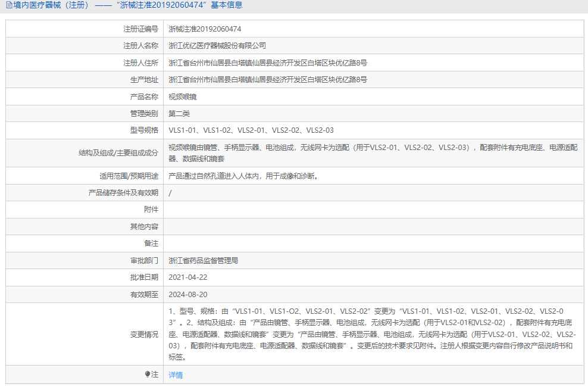This screenshot has height=387, width=588.
Task: Click the document icon before the page title
Action: [x=8, y=5]
